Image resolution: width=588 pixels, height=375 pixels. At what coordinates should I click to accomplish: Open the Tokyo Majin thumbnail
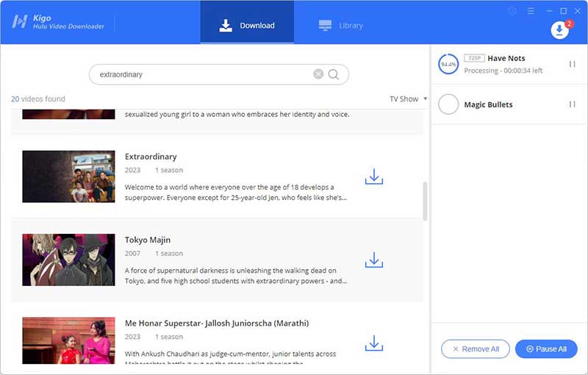coord(68,260)
